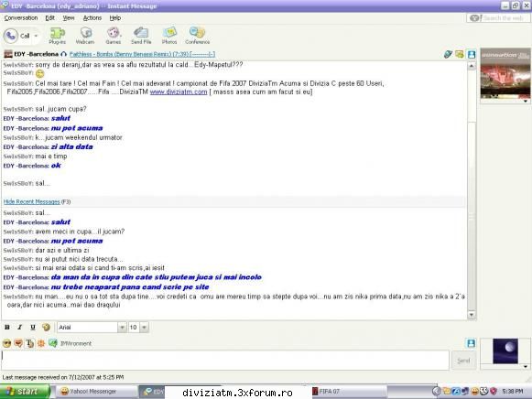Open the Conversation menu
Viewport: 532px width, 399px height.
[x=21, y=18]
